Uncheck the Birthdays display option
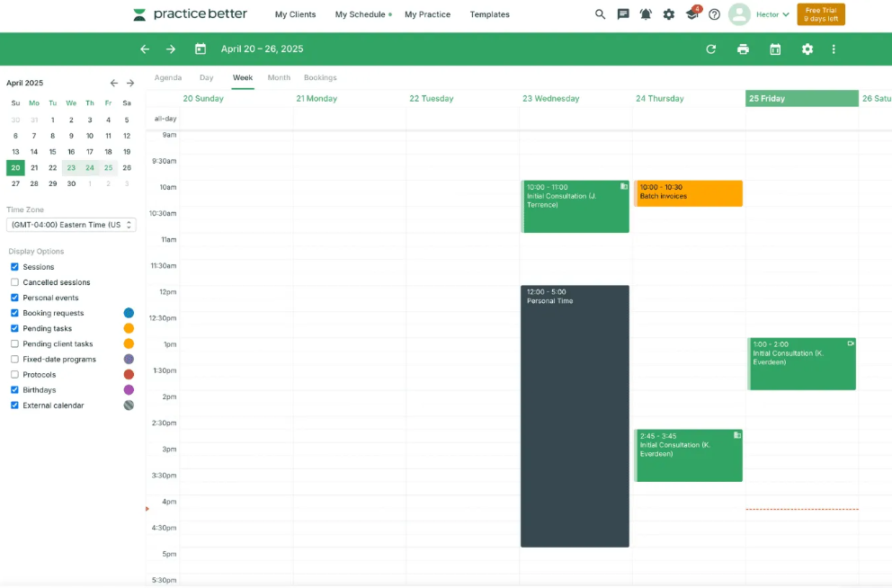The height and width of the screenshot is (588, 892). tap(14, 390)
